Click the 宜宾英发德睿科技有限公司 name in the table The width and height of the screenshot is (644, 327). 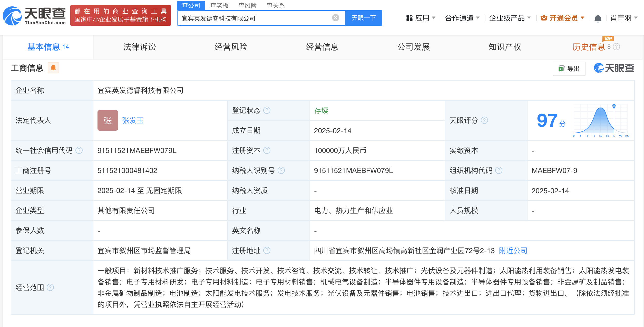(x=141, y=90)
